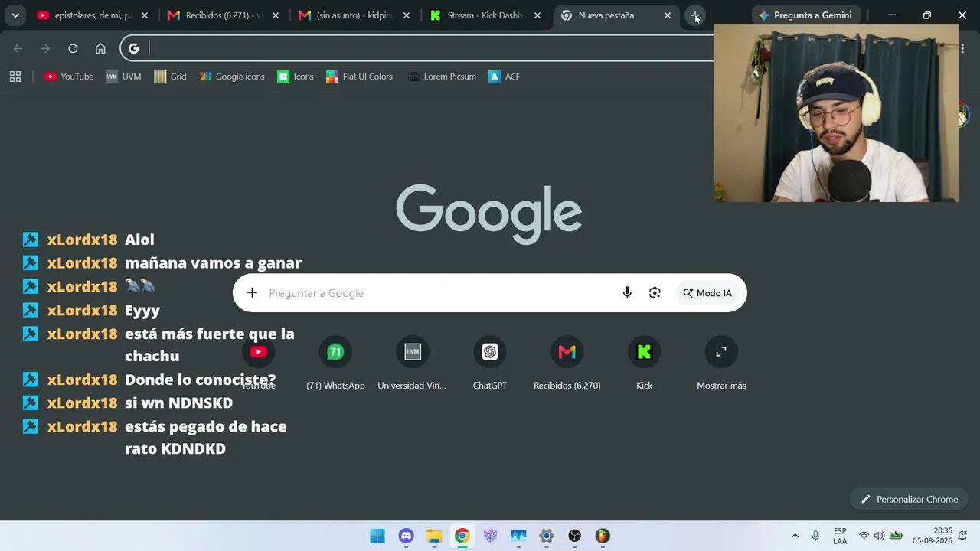Open the YouTube bookmark

point(69,77)
